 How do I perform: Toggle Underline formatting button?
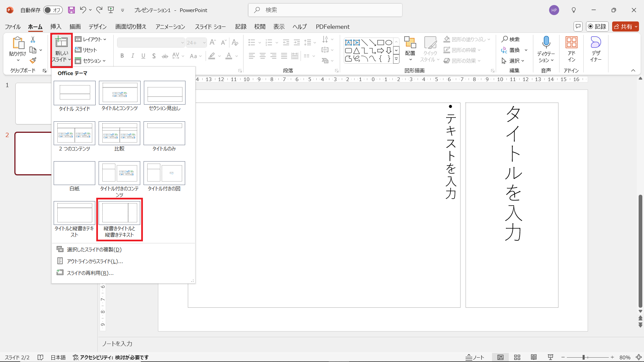tap(143, 56)
